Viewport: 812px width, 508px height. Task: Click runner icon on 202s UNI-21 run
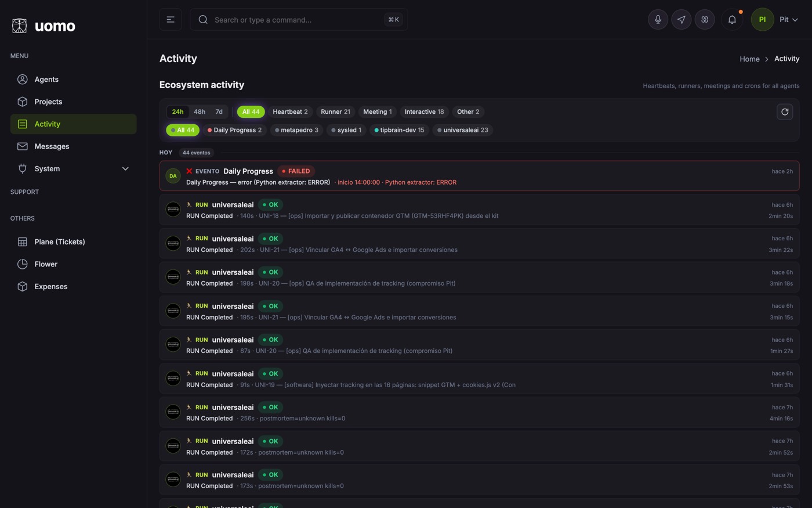point(189,239)
